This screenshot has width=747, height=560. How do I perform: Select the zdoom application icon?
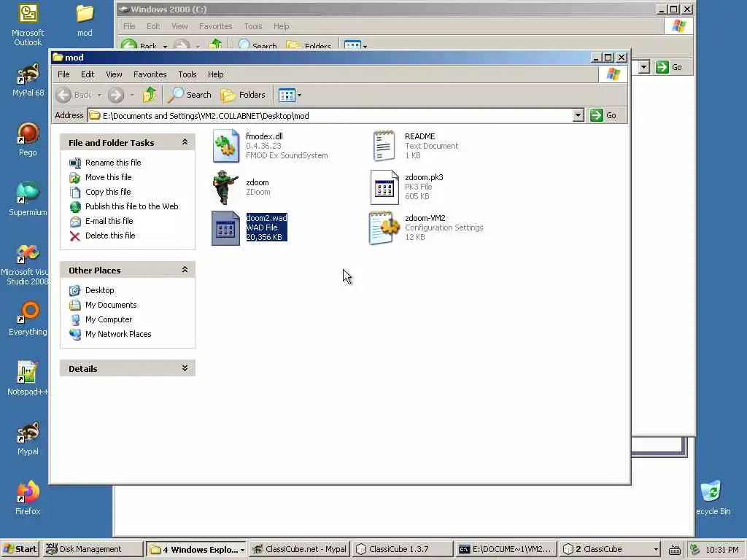point(226,187)
